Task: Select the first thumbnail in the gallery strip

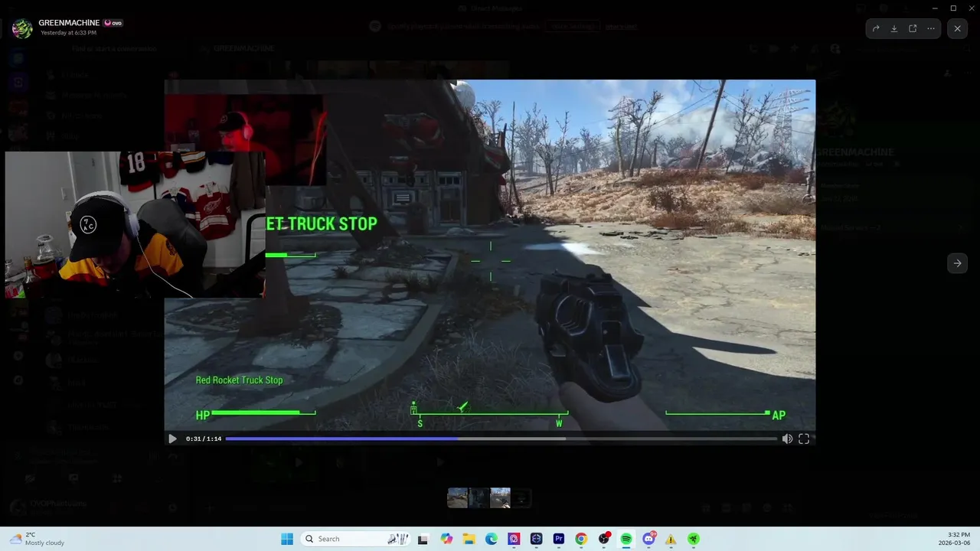Action: [x=457, y=497]
